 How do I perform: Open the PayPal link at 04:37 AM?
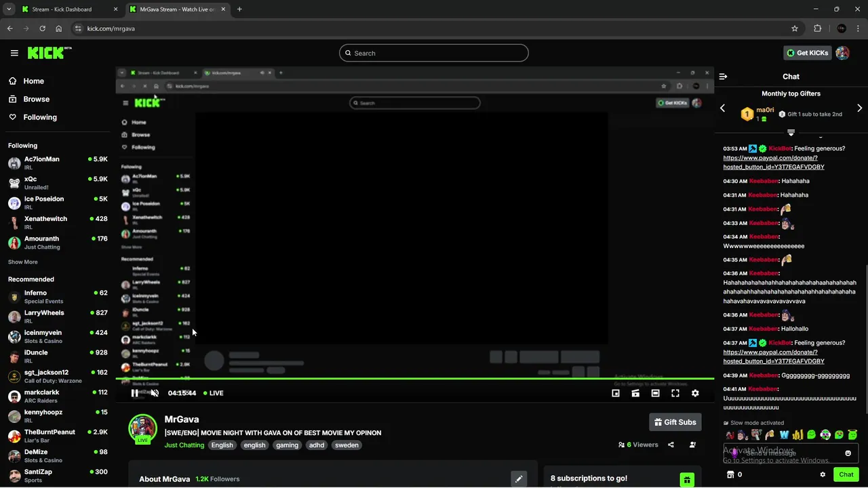click(x=774, y=357)
